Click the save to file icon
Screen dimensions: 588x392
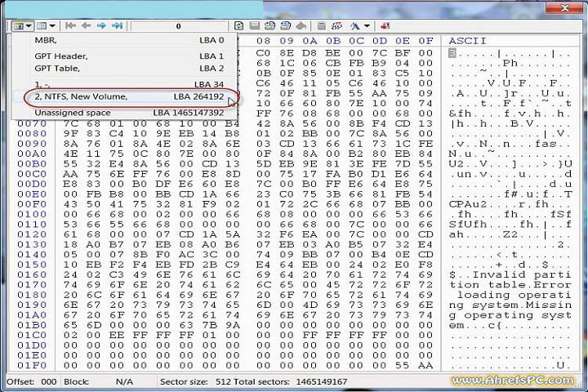[x=270, y=25]
